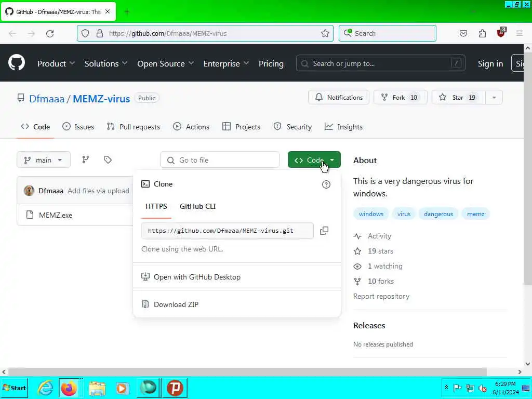This screenshot has height=399, width=532.
Task: Go forward with the browser forward arrow
Action: (31, 33)
